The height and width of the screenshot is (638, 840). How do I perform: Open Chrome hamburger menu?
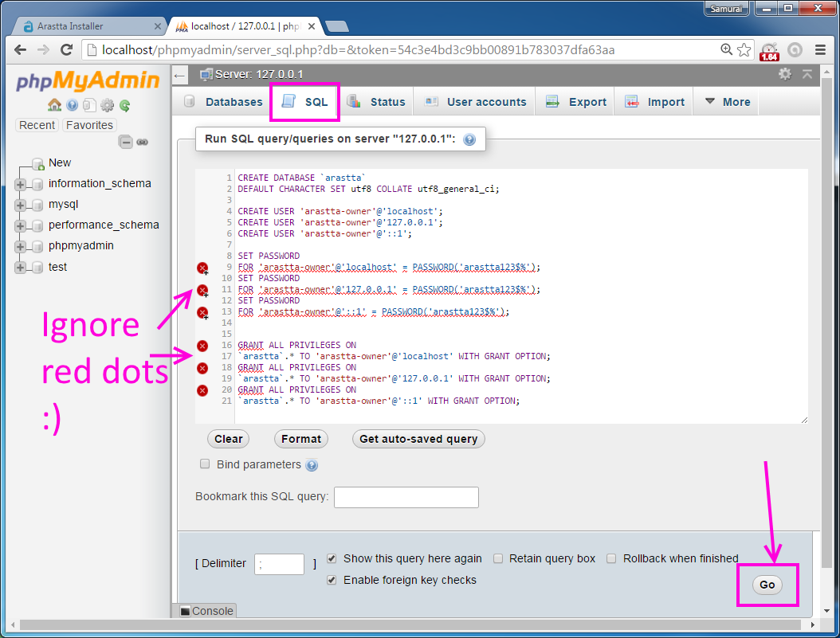pos(819,49)
